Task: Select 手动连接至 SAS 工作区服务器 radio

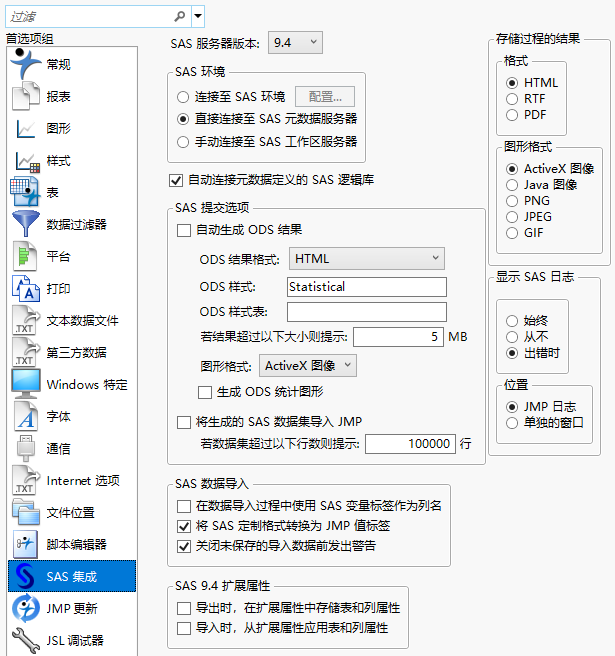Action: click(183, 142)
